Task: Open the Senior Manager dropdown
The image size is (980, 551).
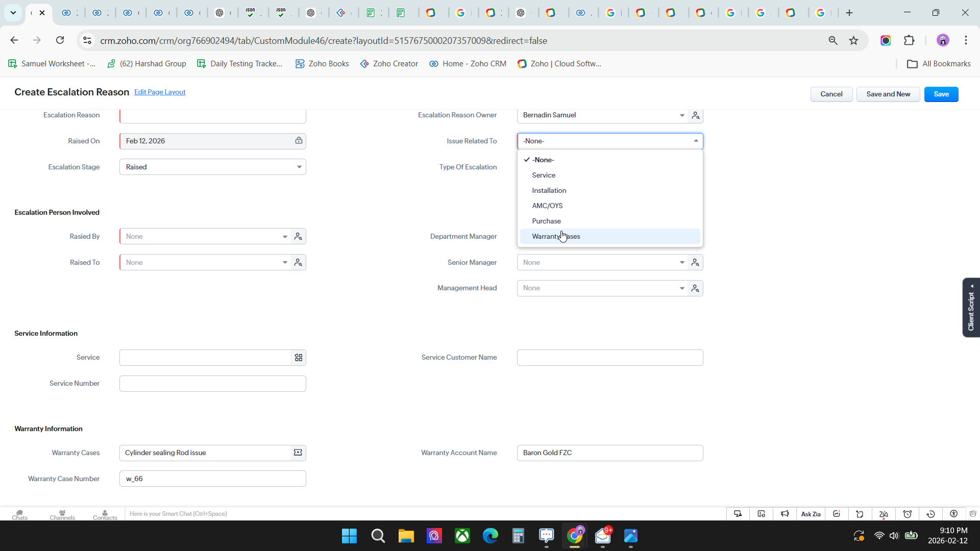Action: click(682, 262)
